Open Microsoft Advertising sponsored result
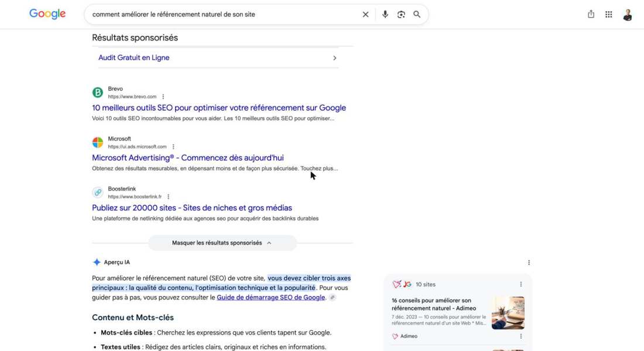Image resolution: width=644 pixels, height=351 pixels. (x=188, y=157)
